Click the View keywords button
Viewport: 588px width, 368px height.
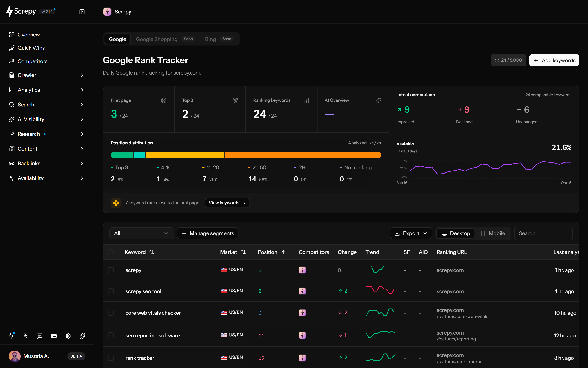pyautogui.click(x=227, y=203)
